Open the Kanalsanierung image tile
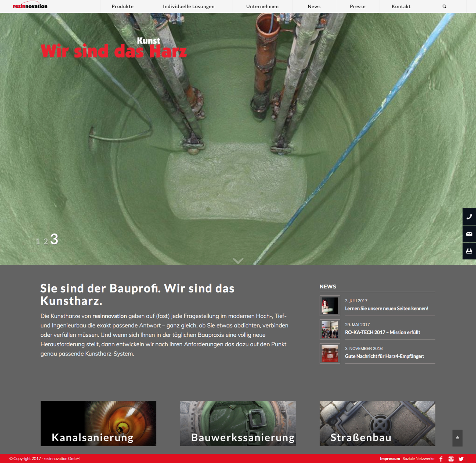Image resolution: width=476 pixels, height=463 pixels. pos(98,423)
